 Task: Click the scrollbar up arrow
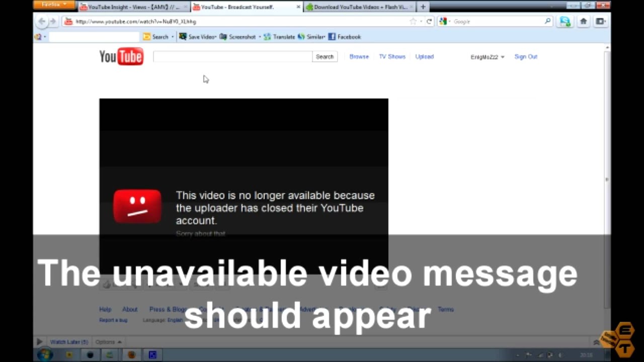607,48
